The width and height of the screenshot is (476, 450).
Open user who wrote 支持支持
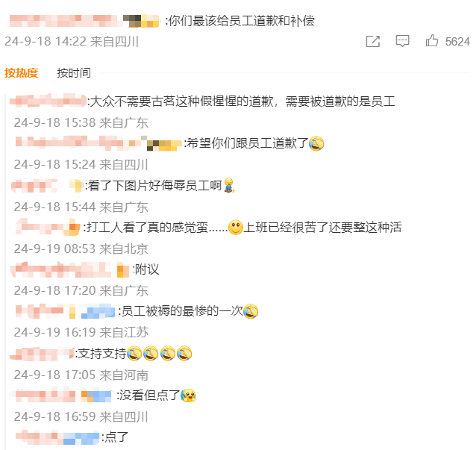coord(42,354)
